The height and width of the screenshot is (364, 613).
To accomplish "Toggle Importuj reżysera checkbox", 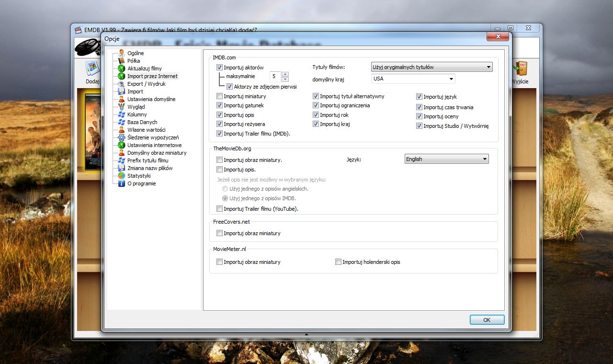I will (219, 124).
